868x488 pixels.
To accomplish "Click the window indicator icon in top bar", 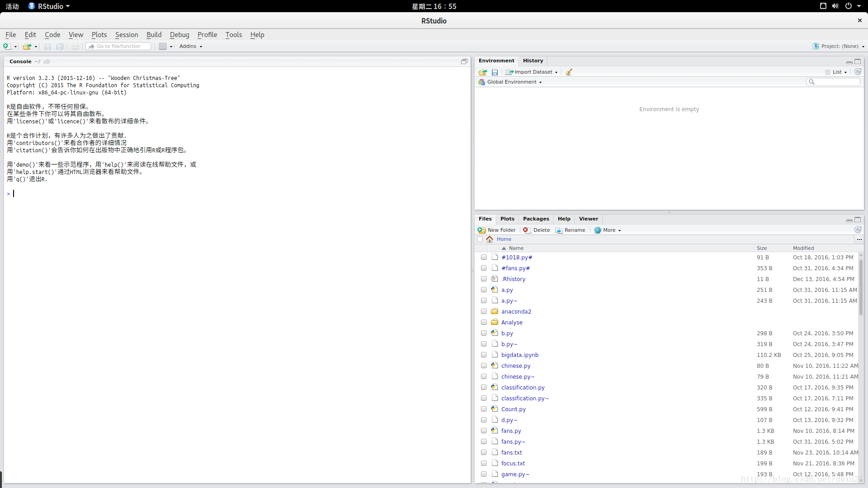I will [823, 6].
